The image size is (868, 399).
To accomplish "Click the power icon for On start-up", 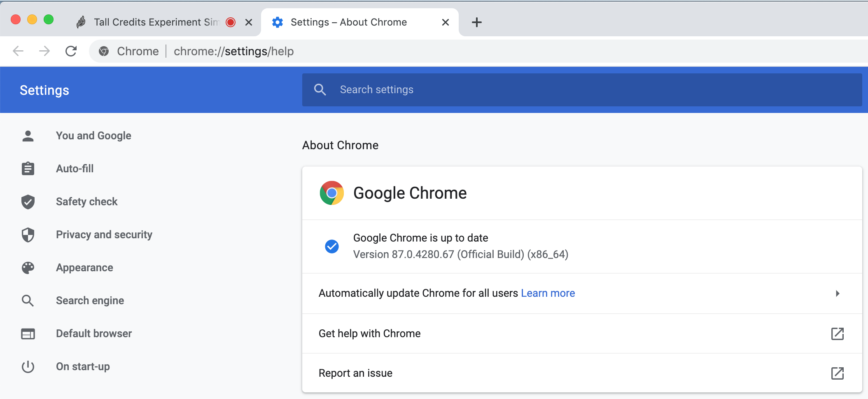I will [28, 366].
